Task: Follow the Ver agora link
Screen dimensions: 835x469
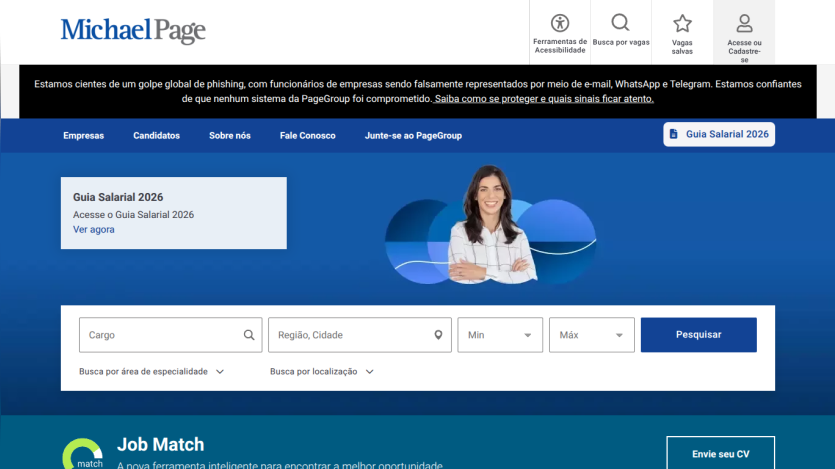Action: tap(94, 229)
